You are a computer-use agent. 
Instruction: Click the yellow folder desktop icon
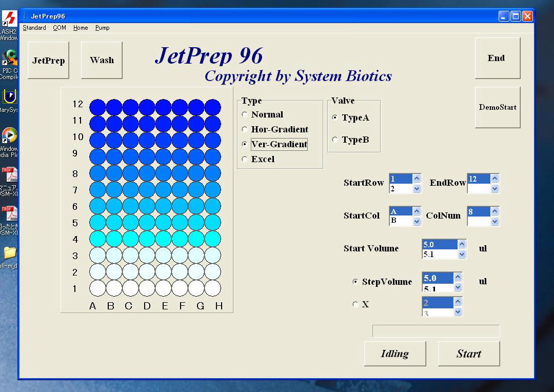click(9, 253)
